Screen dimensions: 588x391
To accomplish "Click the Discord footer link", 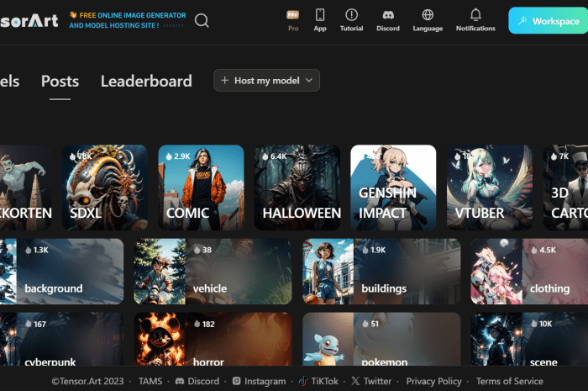I will 197,381.
